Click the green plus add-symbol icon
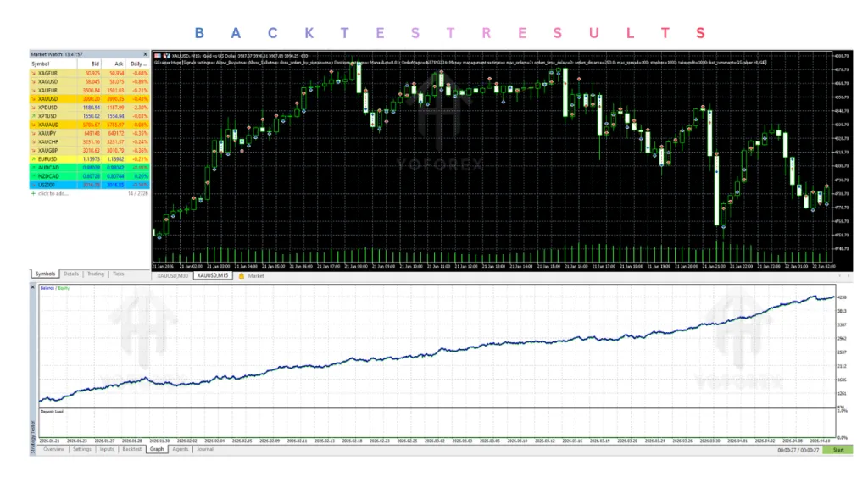This screenshot has width=868, height=488. pyautogui.click(x=33, y=194)
